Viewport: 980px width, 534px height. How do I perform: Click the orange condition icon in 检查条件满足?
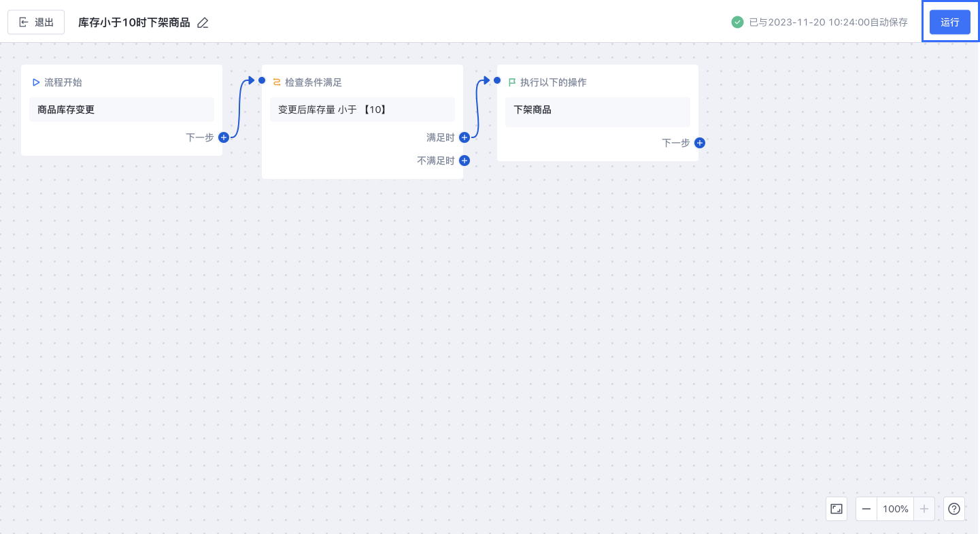pyautogui.click(x=277, y=82)
